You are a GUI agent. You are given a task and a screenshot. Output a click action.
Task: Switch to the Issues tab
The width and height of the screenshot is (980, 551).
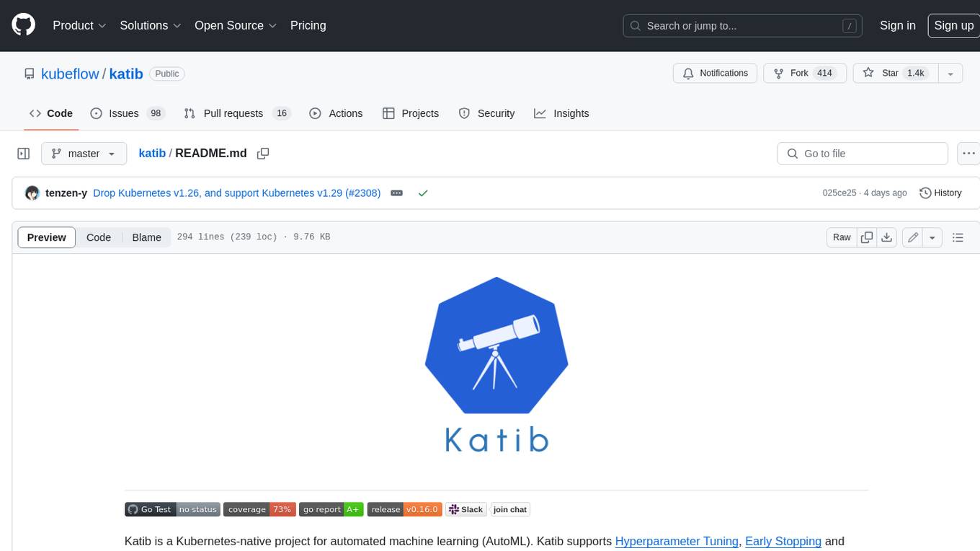(128, 113)
